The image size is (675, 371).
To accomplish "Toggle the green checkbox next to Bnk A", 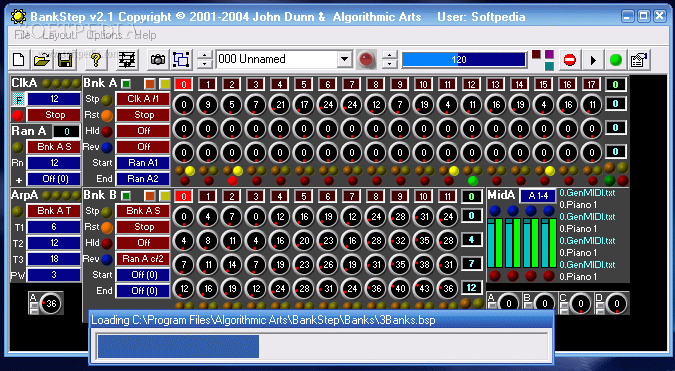I will (126, 84).
